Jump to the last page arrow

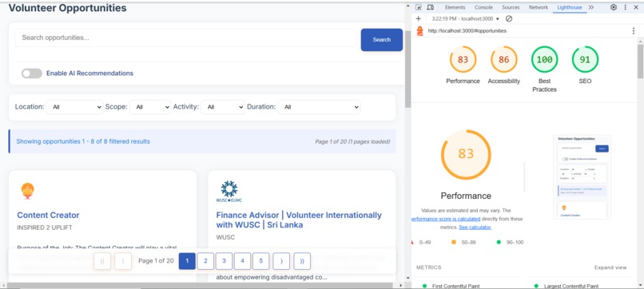(302, 261)
